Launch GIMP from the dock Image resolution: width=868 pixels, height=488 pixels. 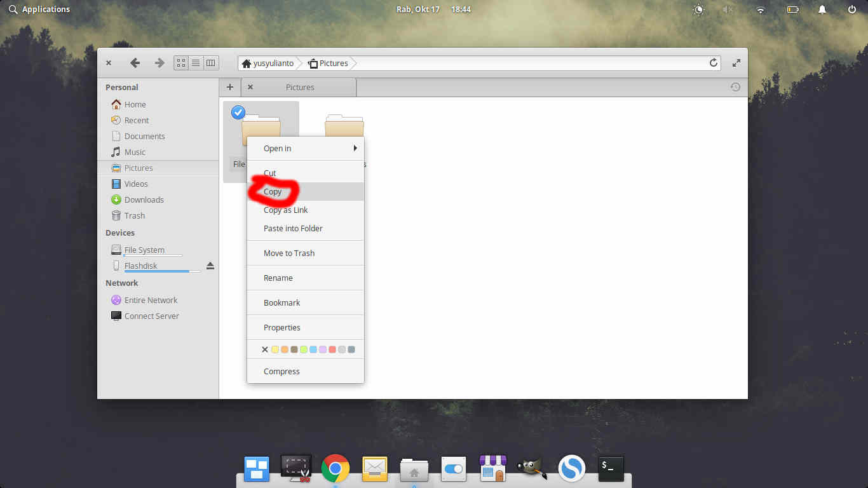point(531,468)
